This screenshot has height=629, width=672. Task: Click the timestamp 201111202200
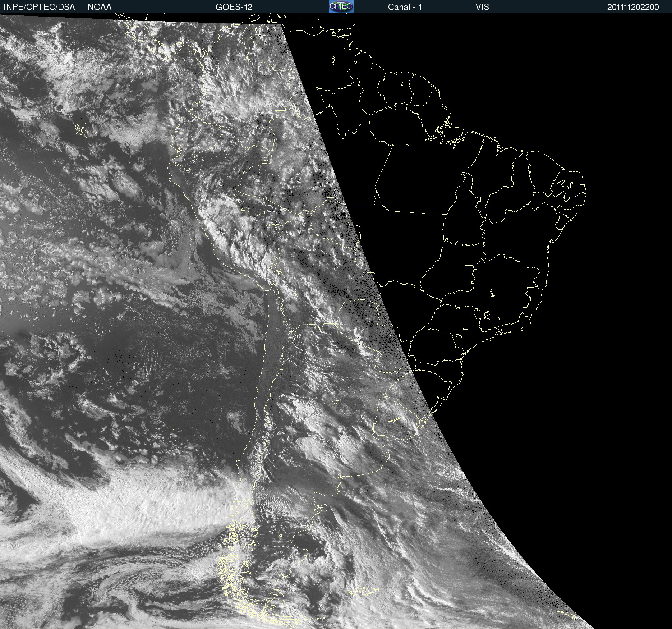[633, 7]
